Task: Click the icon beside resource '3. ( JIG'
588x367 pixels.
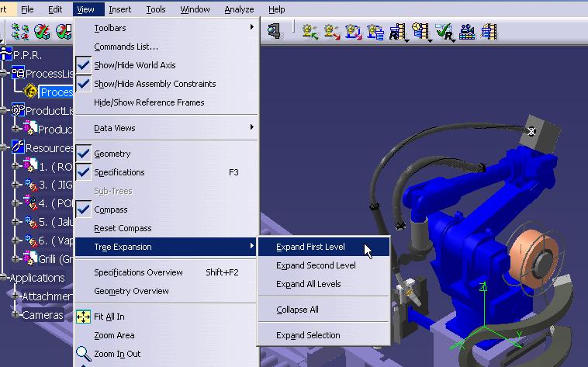Action: pos(31,184)
